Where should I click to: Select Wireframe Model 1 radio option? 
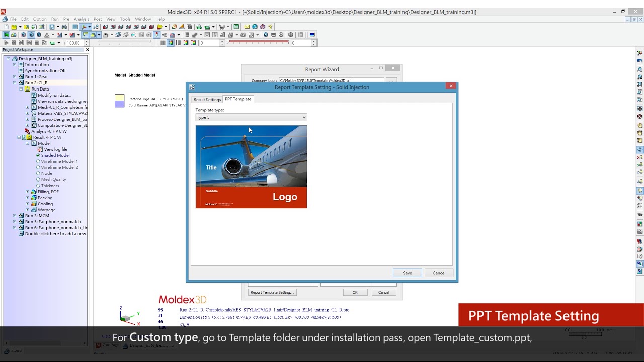pyautogui.click(x=38, y=161)
